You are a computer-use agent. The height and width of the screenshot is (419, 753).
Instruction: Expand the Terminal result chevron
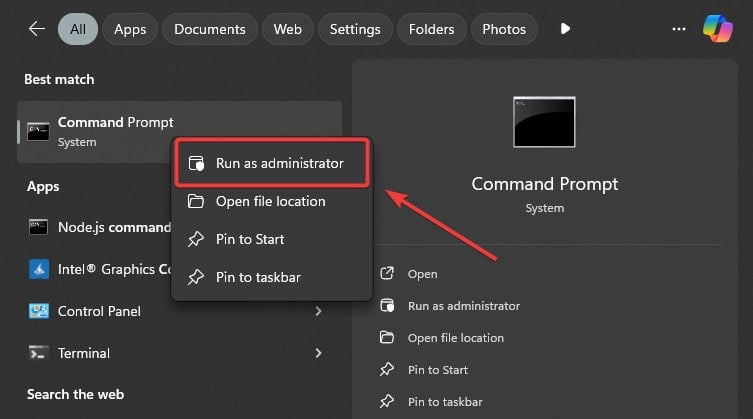319,353
